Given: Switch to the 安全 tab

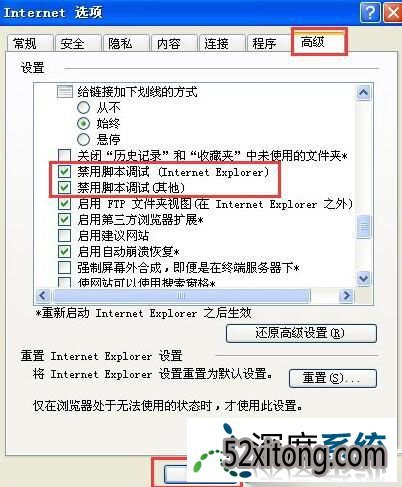Looking at the screenshot, I should click(77, 43).
